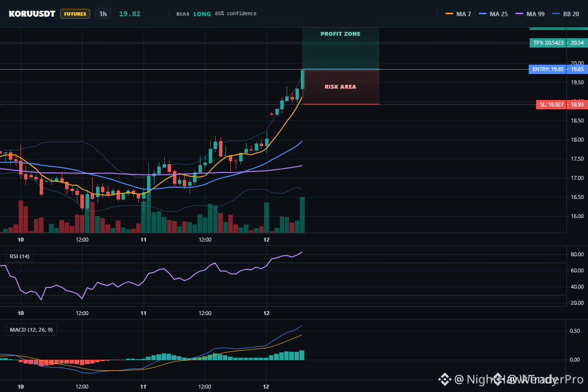
Task: Click the 20.00 RSI axis value
Action: pyautogui.click(x=577, y=303)
